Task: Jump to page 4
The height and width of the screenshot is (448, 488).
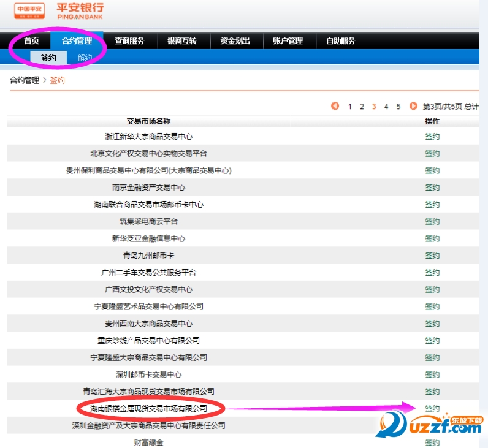Action: tap(386, 107)
